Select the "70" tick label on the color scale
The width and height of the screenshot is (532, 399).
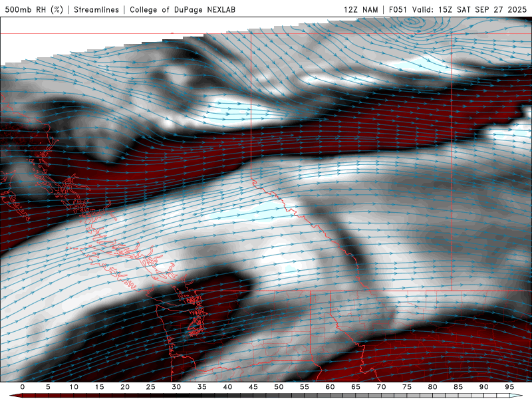(381, 387)
